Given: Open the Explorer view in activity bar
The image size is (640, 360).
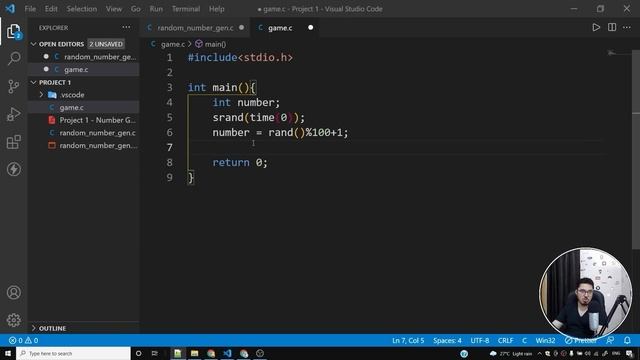Looking at the screenshot, I should [x=13, y=31].
